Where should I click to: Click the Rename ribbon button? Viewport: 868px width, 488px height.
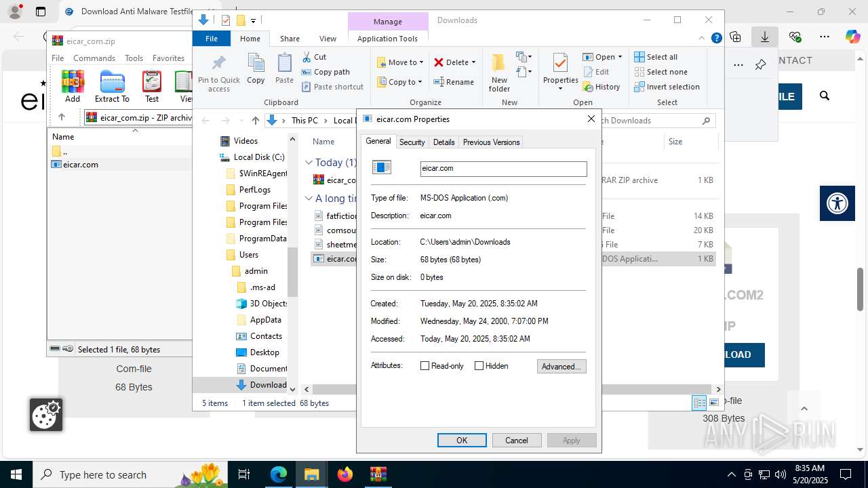click(x=454, y=82)
